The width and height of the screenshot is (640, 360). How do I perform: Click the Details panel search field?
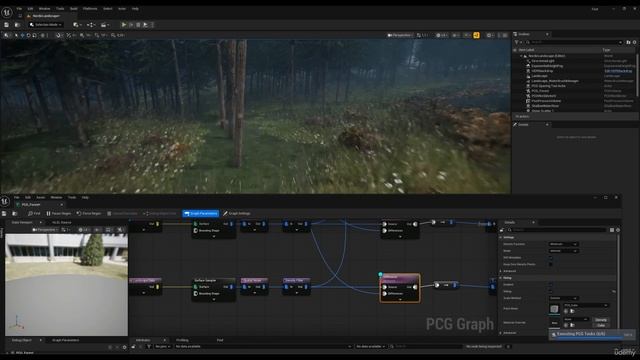557,230
